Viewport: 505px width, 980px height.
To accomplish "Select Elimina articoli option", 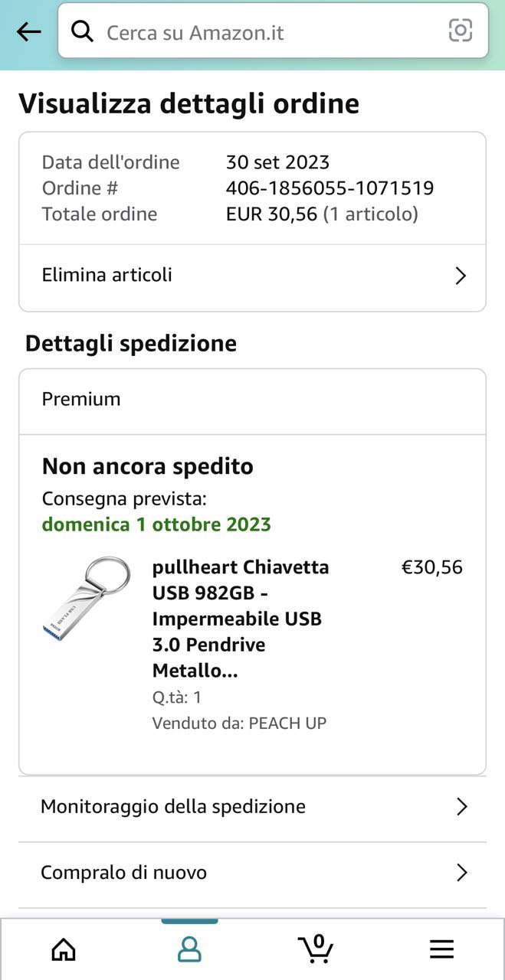I will click(107, 275).
